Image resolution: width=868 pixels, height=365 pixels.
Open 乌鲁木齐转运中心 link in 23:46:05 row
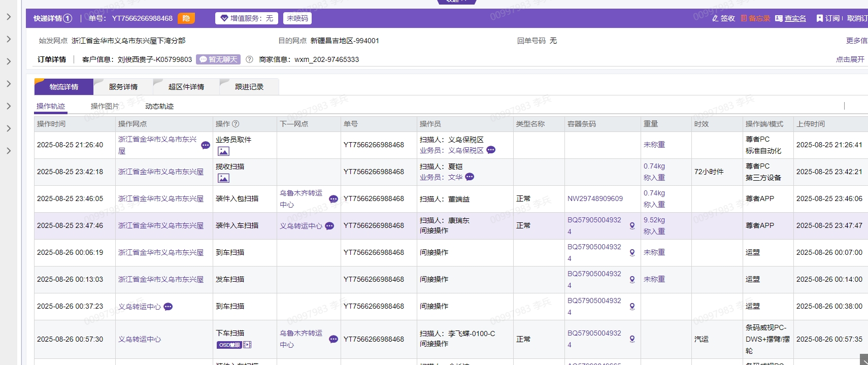pyautogui.click(x=301, y=198)
